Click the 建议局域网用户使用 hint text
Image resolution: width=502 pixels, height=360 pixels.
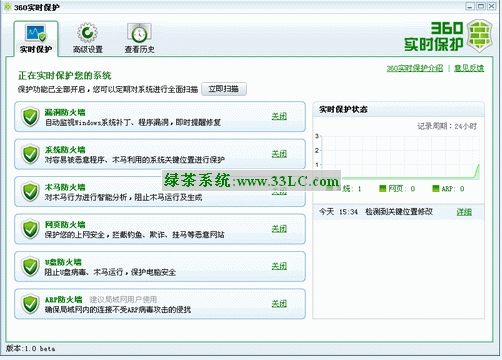[123, 299]
